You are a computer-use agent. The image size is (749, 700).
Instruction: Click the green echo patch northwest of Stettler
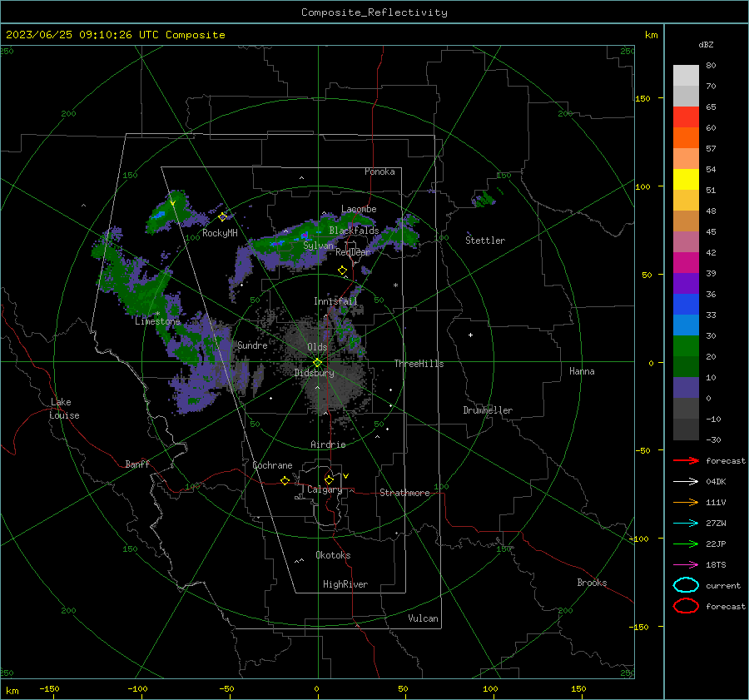pos(484,198)
